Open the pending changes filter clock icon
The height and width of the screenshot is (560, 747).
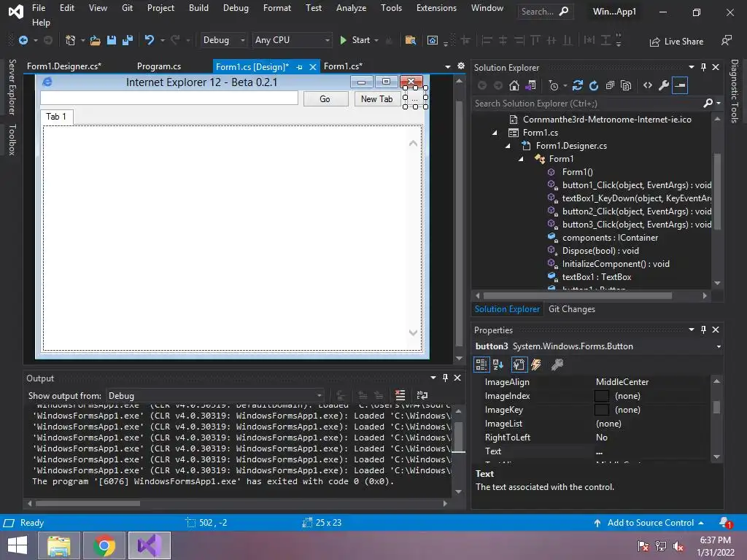click(x=553, y=85)
